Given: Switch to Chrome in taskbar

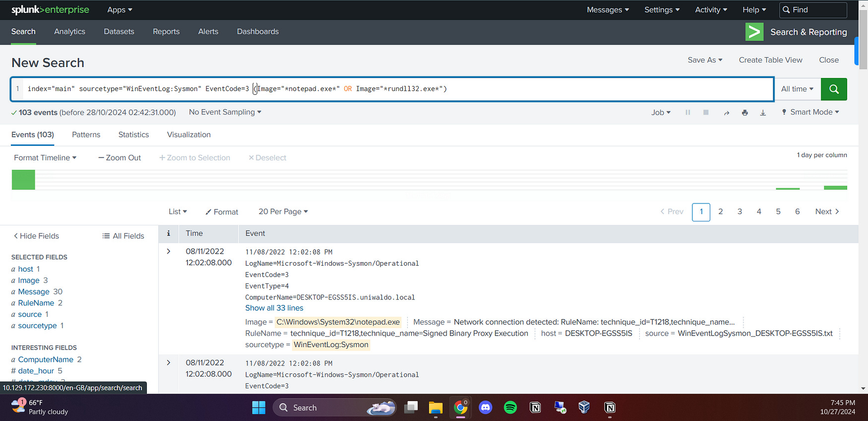Looking at the screenshot, I should coord(460,408).
